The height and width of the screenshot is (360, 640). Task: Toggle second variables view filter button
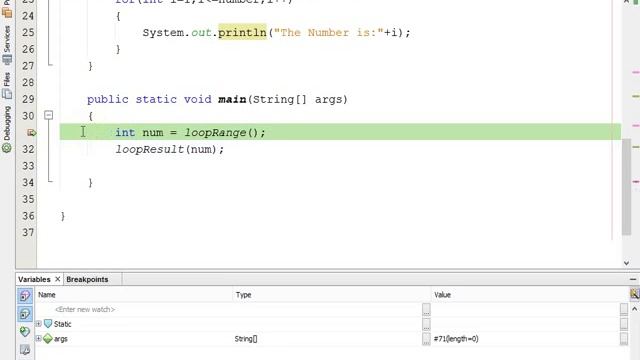click(x=25, y=314)
